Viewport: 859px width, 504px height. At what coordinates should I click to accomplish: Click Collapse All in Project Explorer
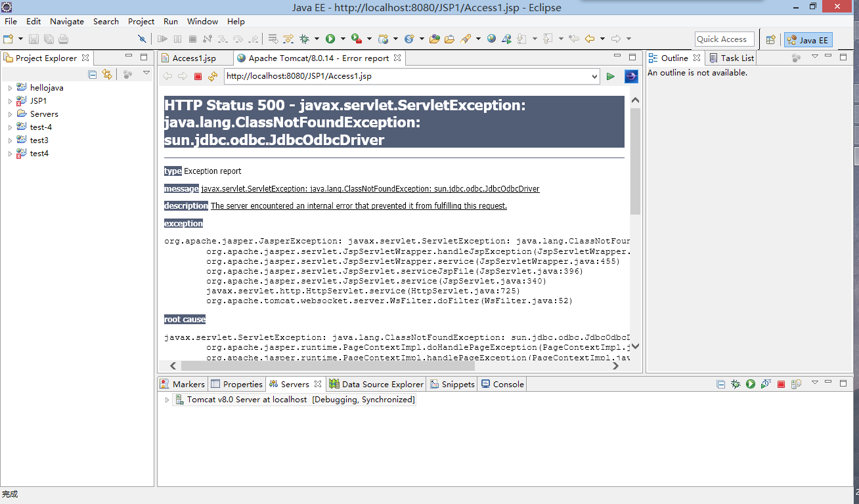coord(93,74)
